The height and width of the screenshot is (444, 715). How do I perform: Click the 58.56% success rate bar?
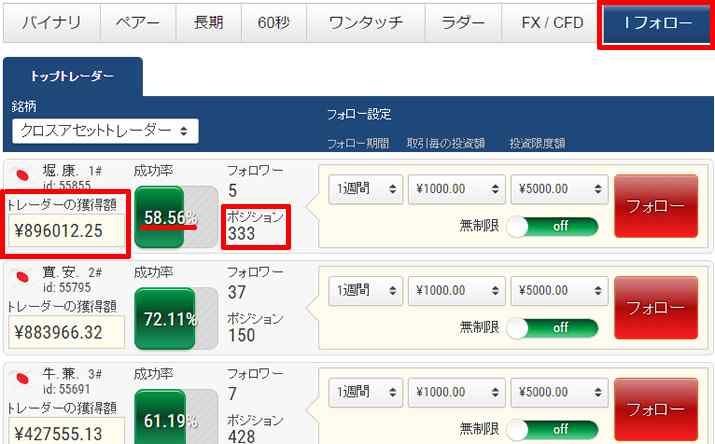point(176,217)
